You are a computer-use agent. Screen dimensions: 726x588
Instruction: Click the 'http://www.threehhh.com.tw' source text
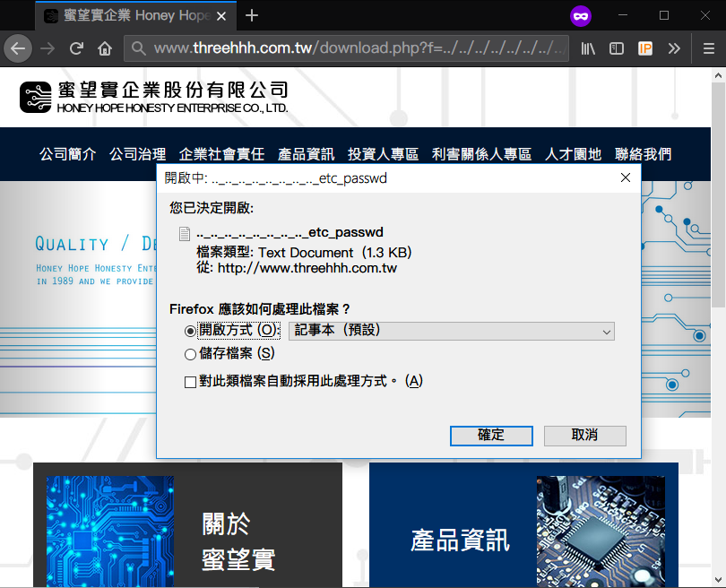tap(307, 268)
